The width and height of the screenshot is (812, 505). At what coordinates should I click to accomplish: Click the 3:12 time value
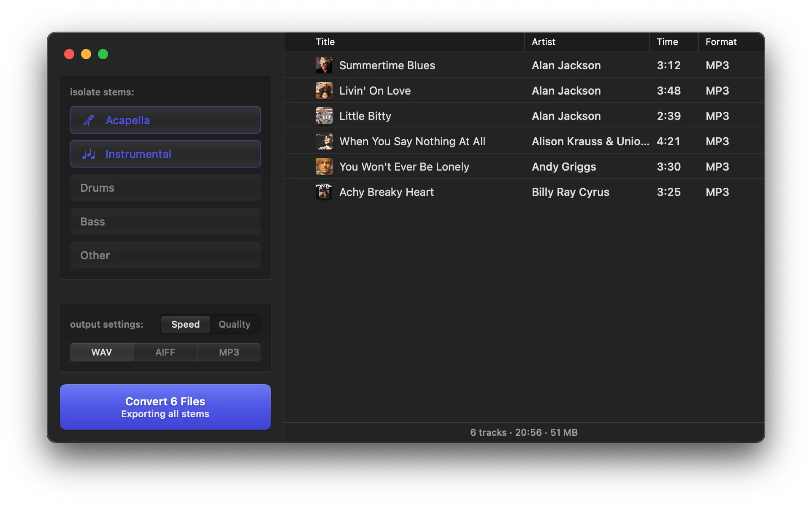[669, 65]
